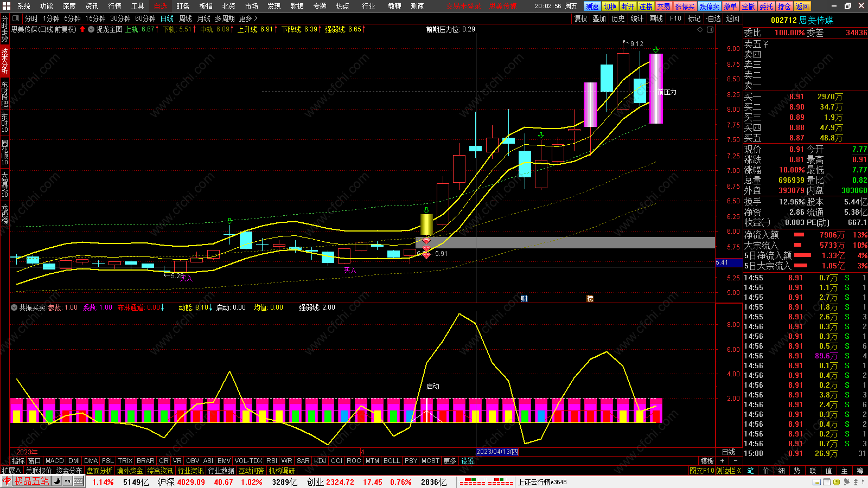Screen dimensions: 868x488
Task: Click the 持仓 positions button
Action: click(784, 6)
